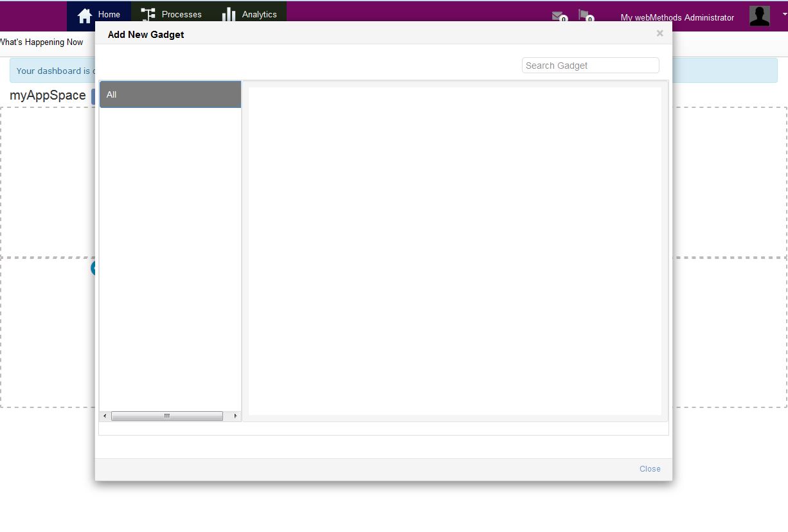Open My webMethods Administrator profile link
The width and height of the screenshot is (788, 532).
pos(677,17)
